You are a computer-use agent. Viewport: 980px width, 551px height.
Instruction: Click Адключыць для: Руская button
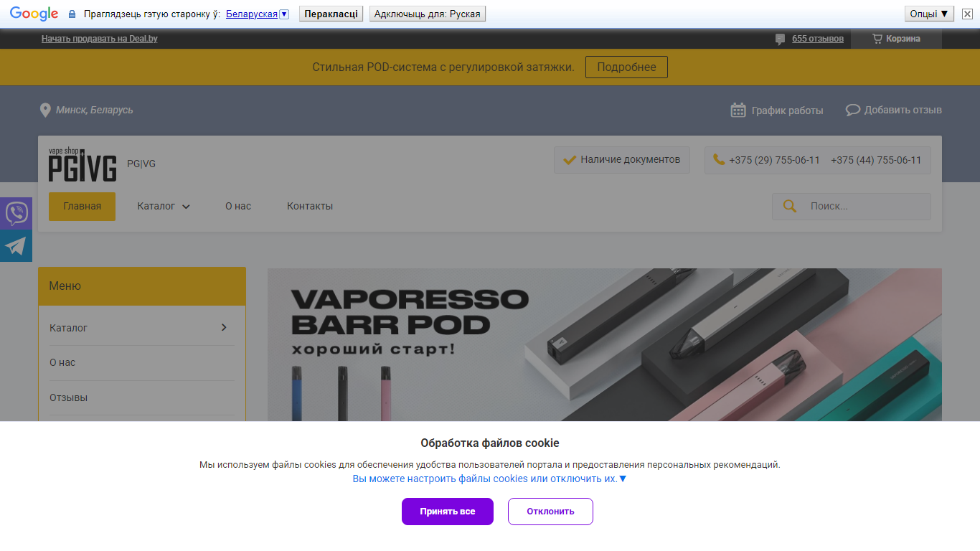(428, 14)
